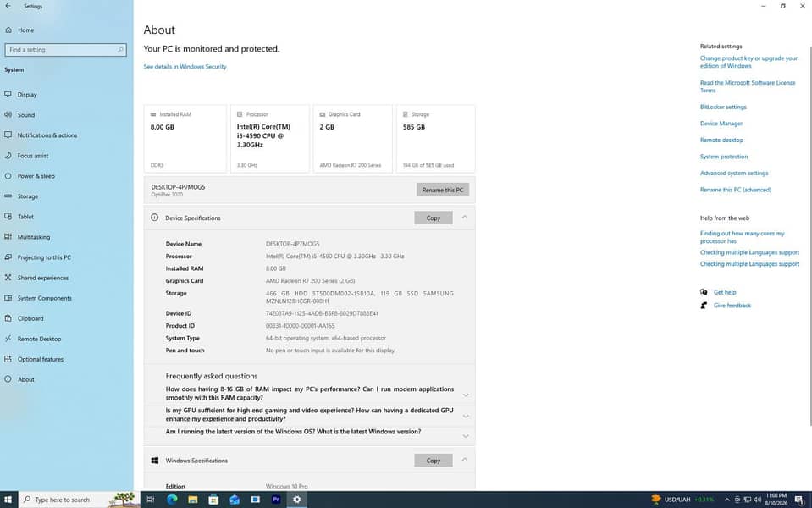812x508 pixels.
Task: Open Device Manager link
Action: coord(721,124)
